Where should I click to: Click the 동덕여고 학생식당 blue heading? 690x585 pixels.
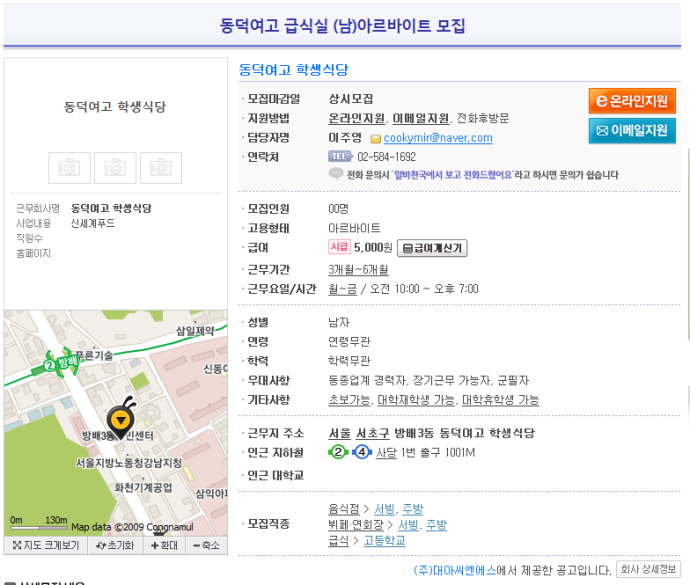(294, 70)
